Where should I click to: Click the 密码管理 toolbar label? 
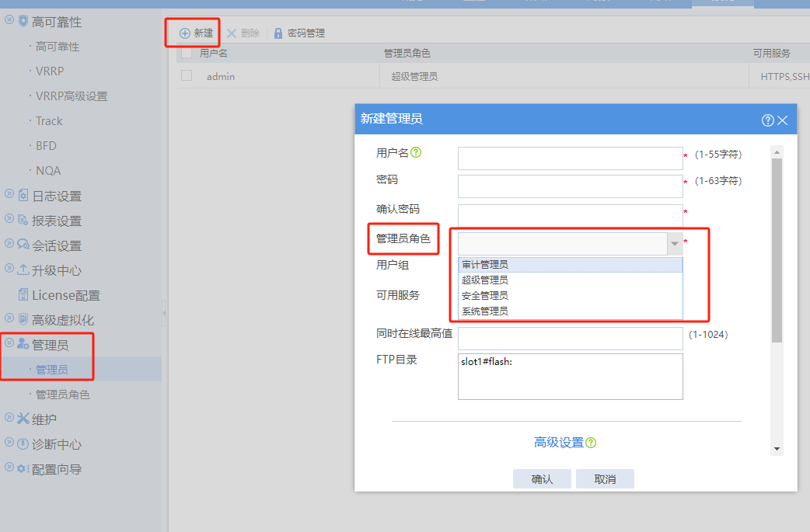tap(306, 33)
